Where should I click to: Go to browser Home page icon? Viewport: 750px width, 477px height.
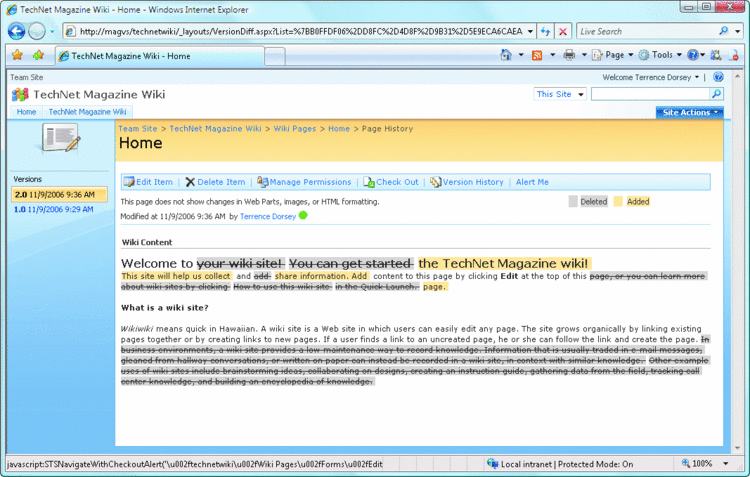pos(506,55)
